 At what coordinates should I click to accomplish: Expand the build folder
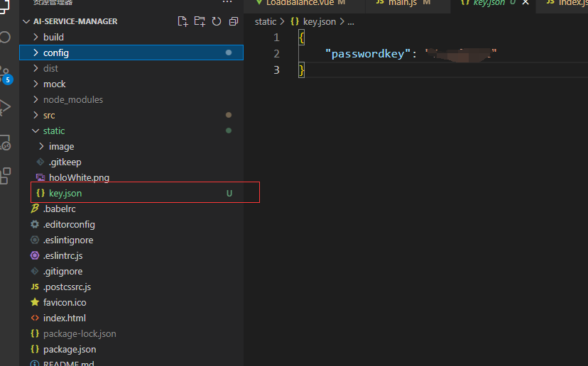pos(131,37)
